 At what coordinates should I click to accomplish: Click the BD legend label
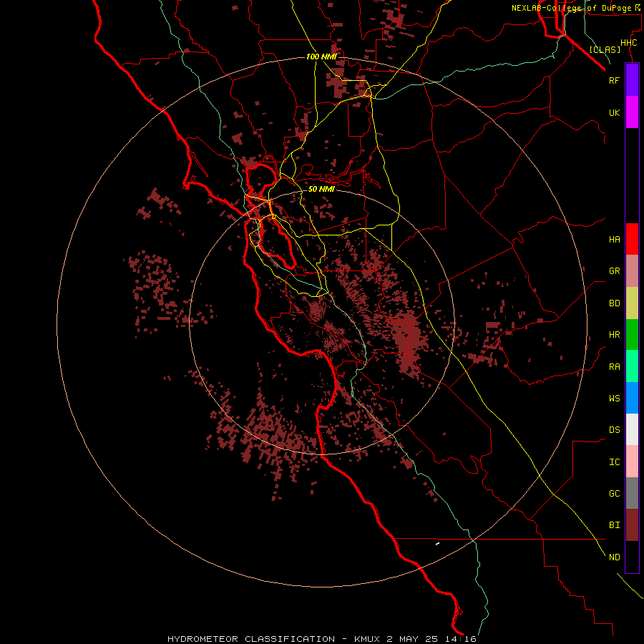(x=614, y=303)
